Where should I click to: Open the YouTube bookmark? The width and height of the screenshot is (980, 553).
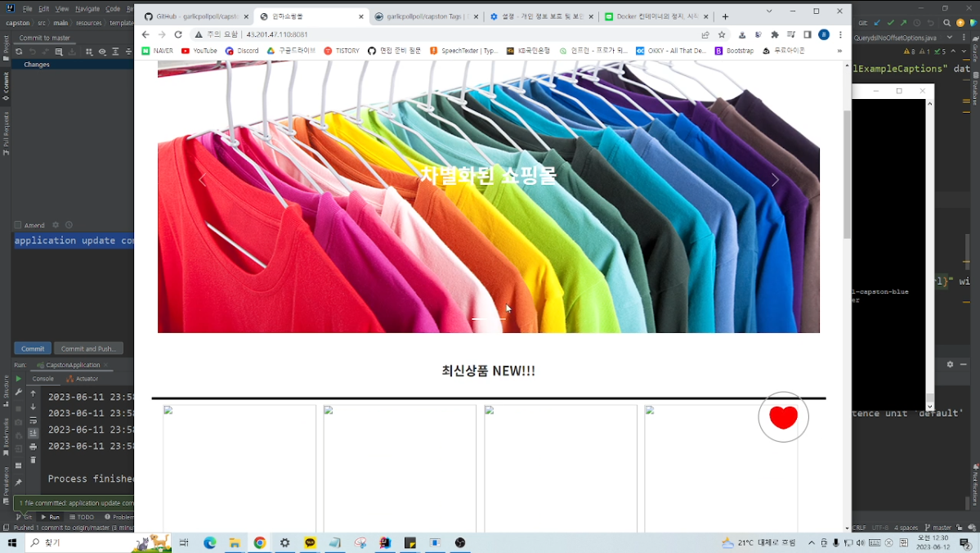click(199, 51)
